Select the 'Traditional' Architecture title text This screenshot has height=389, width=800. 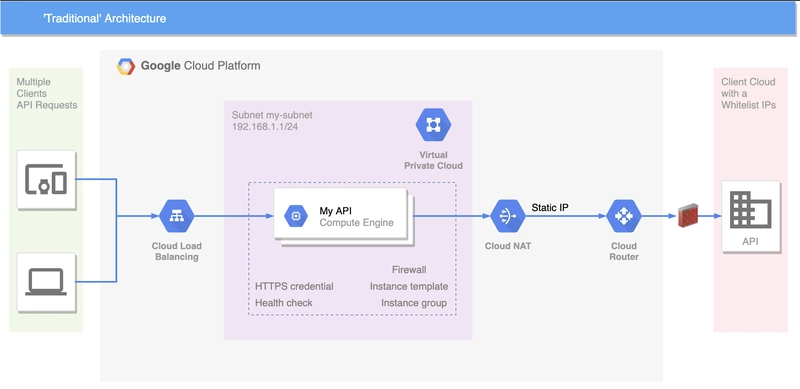pos(105,18)
